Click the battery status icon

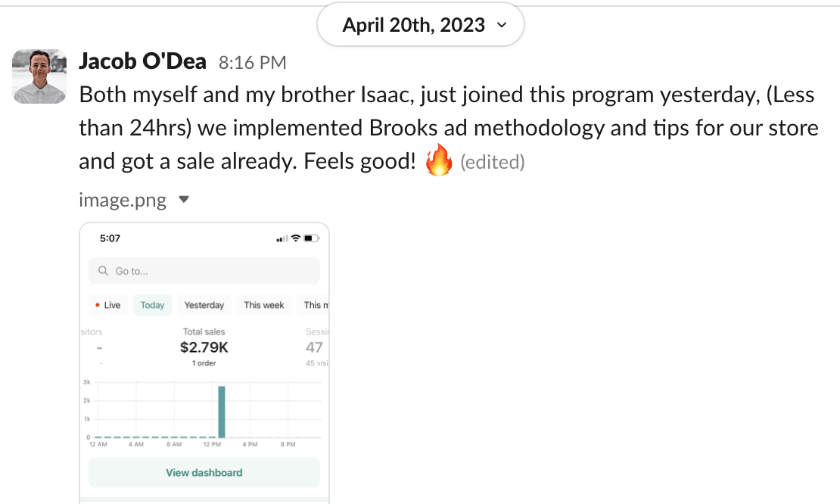click(310, 238)
